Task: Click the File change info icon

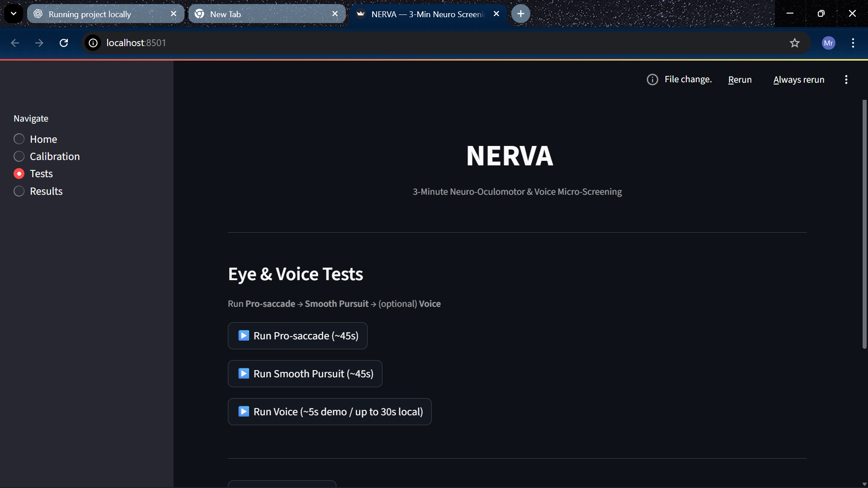Action: tap(652, 80)
